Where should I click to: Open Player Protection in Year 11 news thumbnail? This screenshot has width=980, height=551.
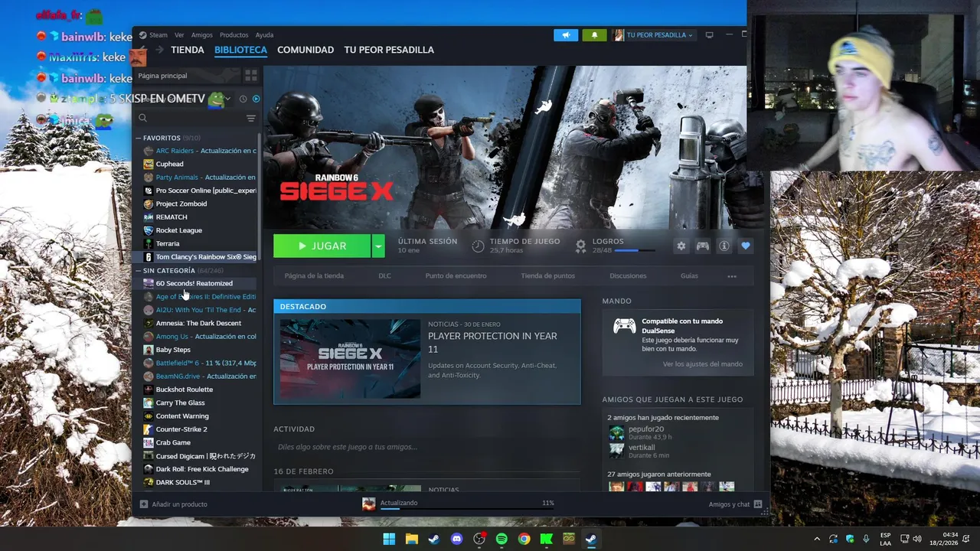pyautogui.click(x=350, y=359)
